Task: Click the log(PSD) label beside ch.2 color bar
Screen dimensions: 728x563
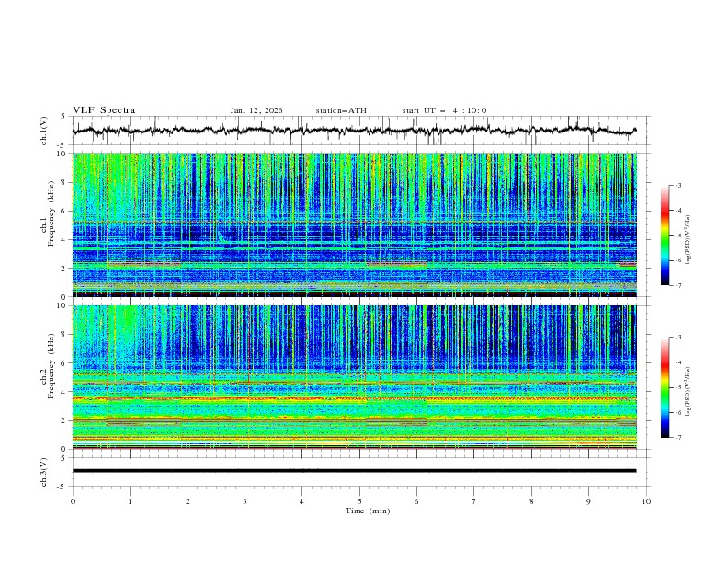Action: coord(688,392)
